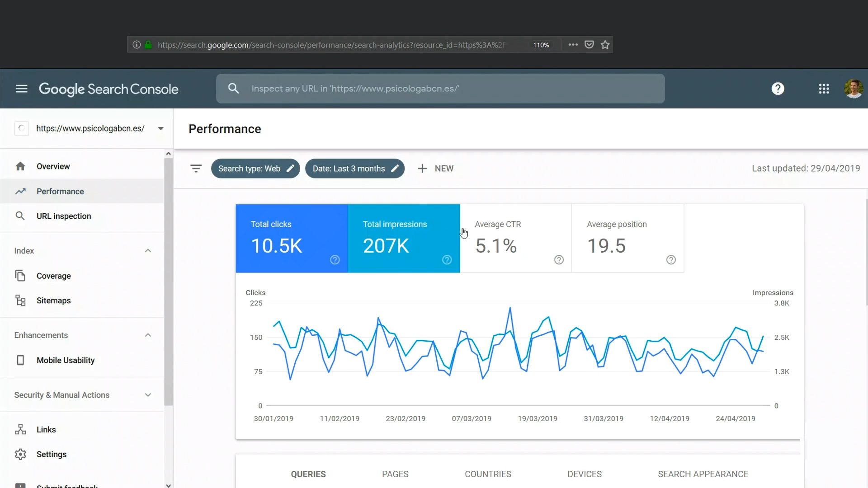Click the 19/03/2019 date label on chart
868x488 pixels.
[538, 418]
